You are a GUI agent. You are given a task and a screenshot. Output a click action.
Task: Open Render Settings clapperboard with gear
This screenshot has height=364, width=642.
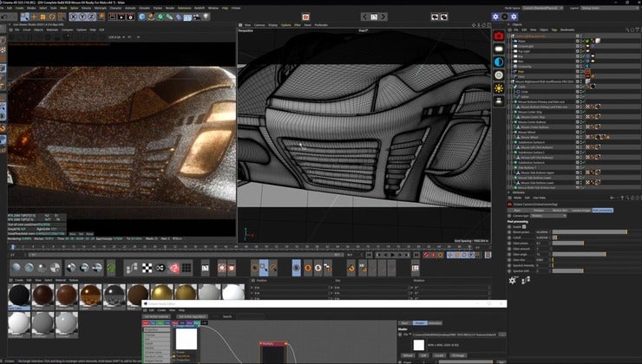[x=130, y=16]
